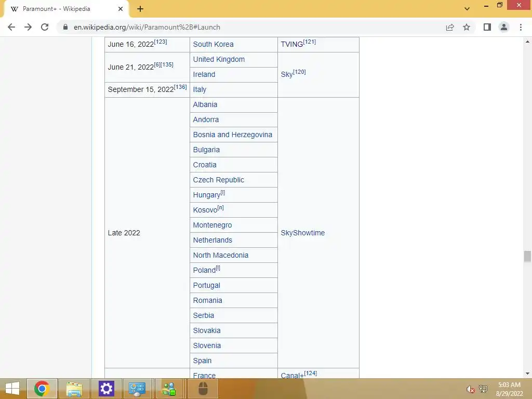Close the Paramount+ Wikipedia tab
The height and width of the screenshot is (399, 532).
point(121,9)
